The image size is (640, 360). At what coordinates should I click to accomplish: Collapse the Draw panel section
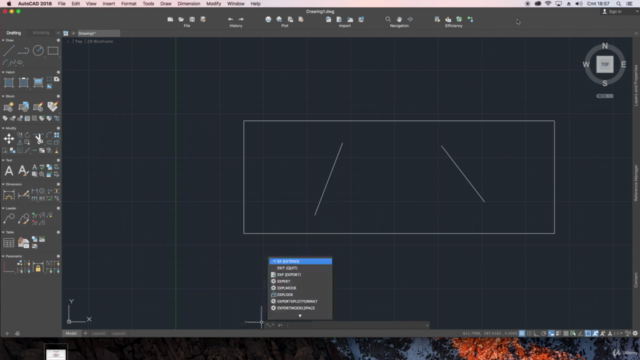coord(3,40)
